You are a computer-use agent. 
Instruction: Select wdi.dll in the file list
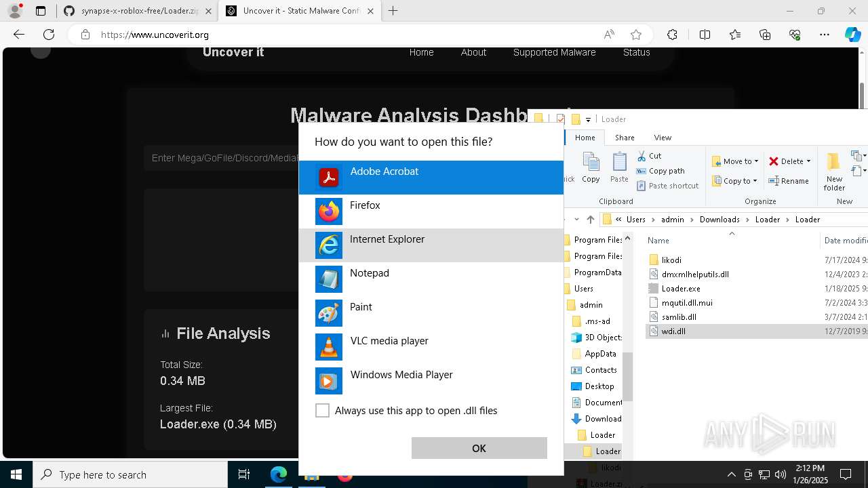pyautogui.click(x=673, y=331)
